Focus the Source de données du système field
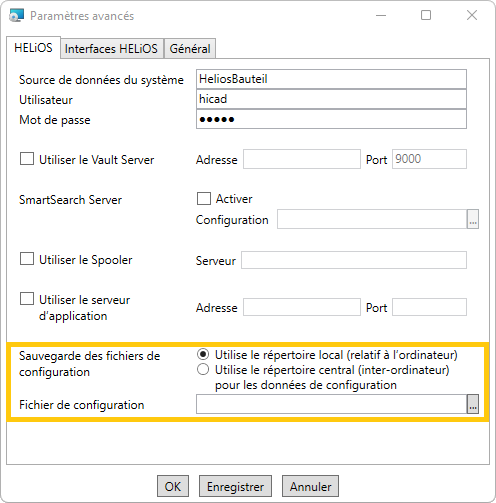Viewport: 496px width, 503px height. tap(331, 79)
